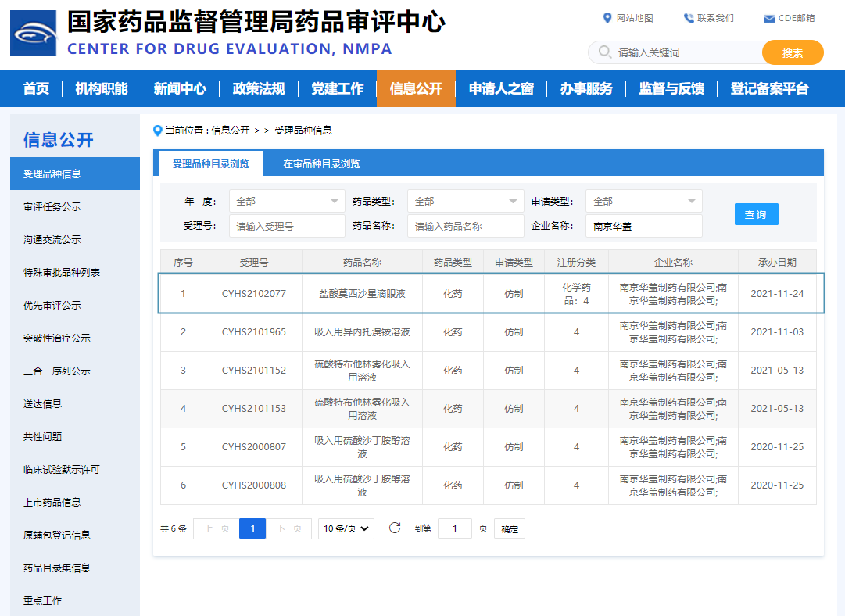845x616 pixels.
Task: Select the row for CYHS2101965
Action: click(x=254, y=332)
